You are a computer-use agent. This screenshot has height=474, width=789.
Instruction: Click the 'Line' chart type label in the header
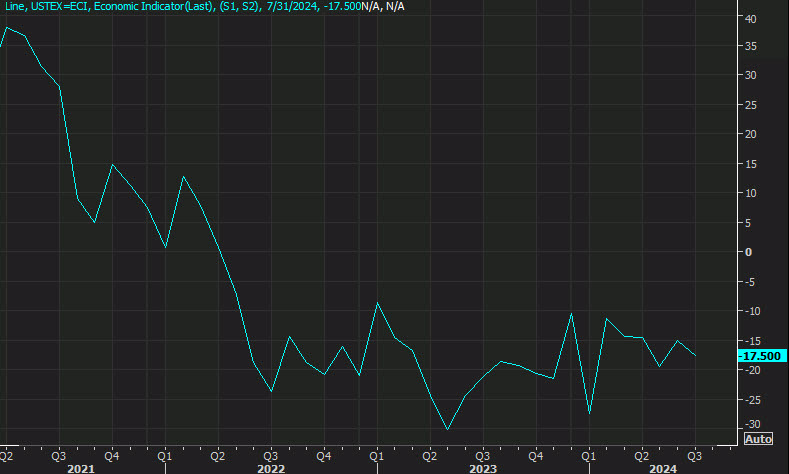(x=15, y=7)
